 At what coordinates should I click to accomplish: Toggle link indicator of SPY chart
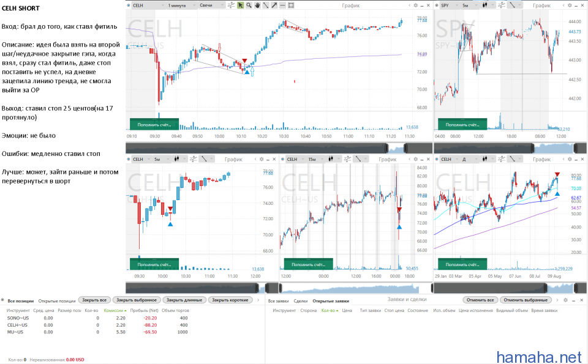click(437, 6)
